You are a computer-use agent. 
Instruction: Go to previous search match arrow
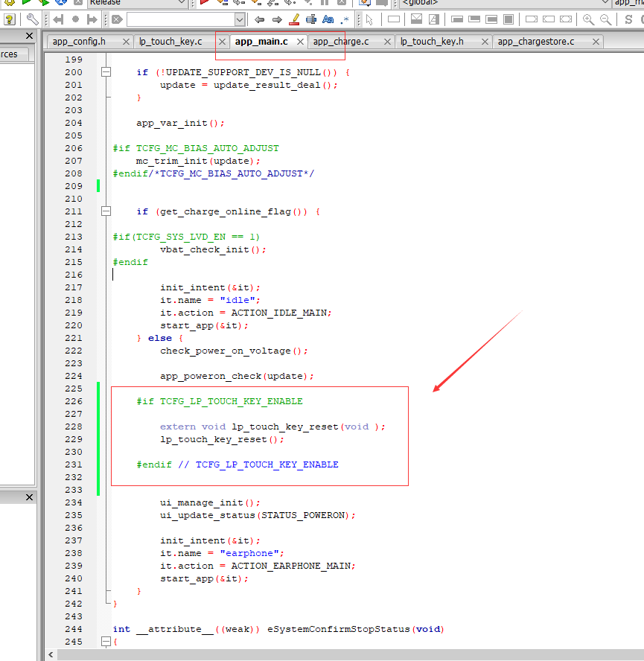coord(259,19)
